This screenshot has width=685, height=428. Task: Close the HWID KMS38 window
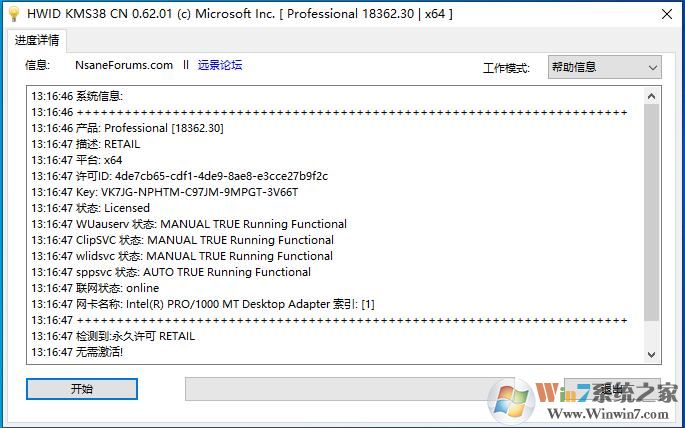click(x=666, y=14)
